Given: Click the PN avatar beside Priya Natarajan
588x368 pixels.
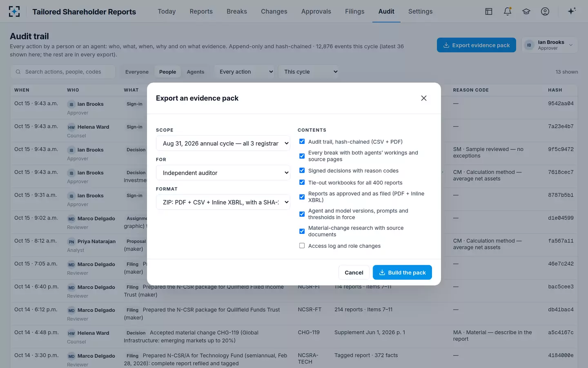Looking at the screenshot, I should [71, 242].
